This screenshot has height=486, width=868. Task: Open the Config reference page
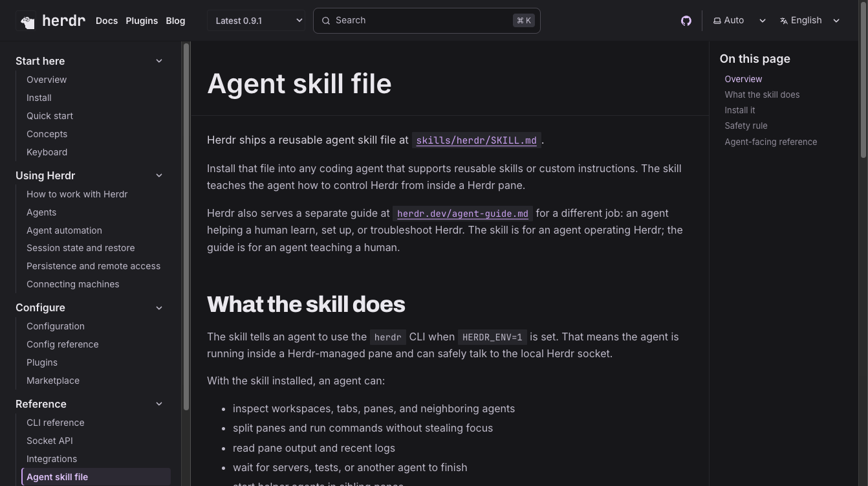pyautogui.click(x=63, y=344)
